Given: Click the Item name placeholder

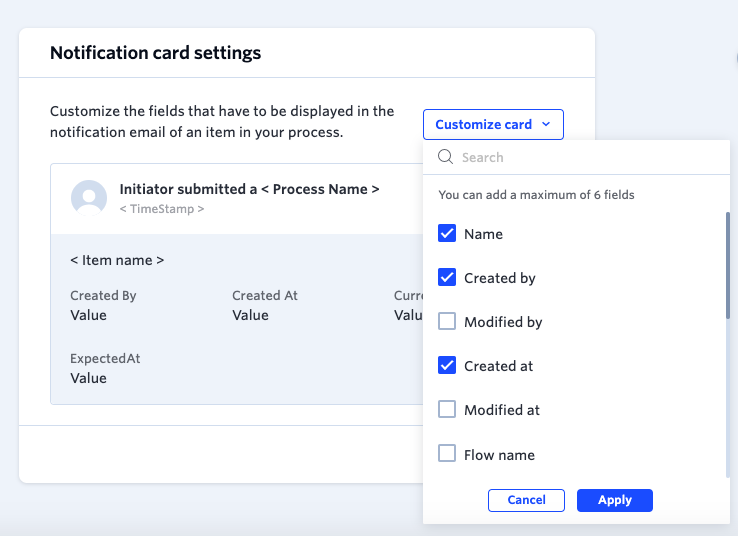Looking at the screenshot, I should click(x=117, y=260).
